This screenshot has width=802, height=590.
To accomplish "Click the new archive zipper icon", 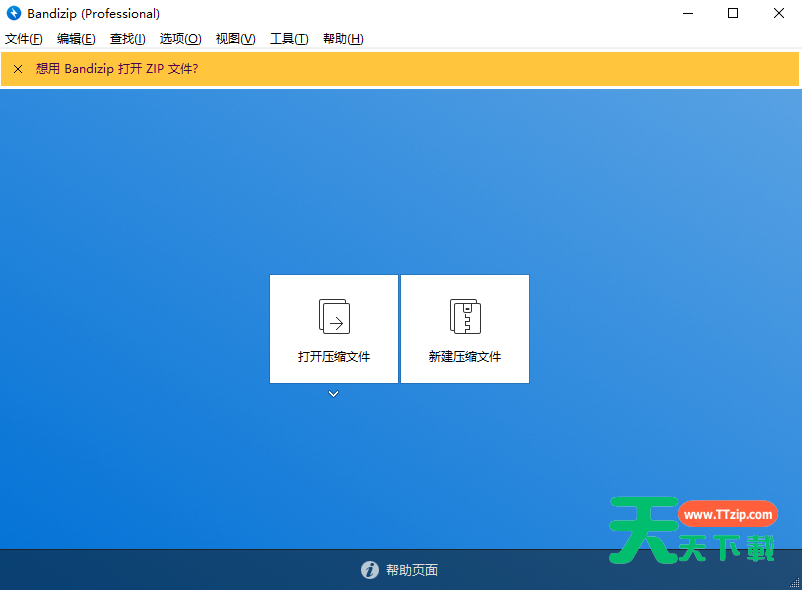I will pyautogui.click(x=465, y=316).
